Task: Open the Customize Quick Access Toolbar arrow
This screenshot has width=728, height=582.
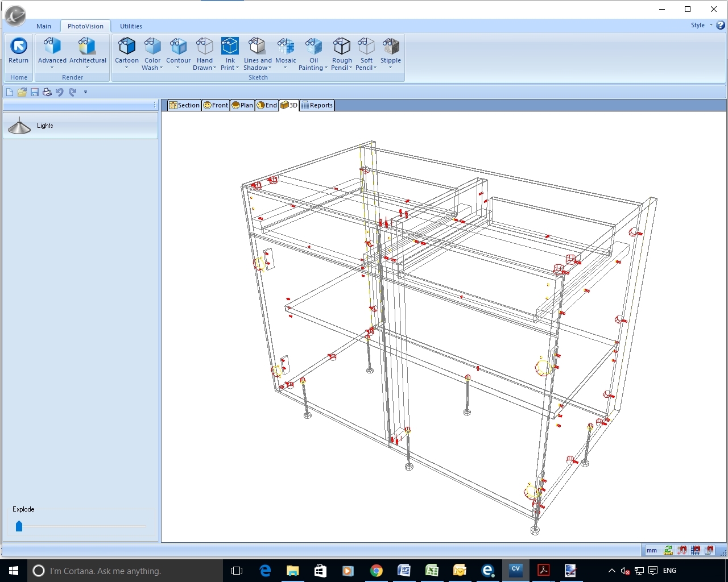Action: point(85,92)
